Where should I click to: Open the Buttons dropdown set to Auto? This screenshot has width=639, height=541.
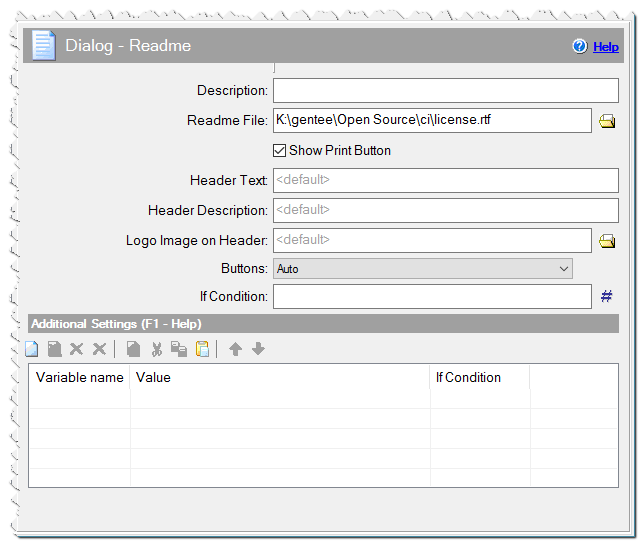pos(423,269)
